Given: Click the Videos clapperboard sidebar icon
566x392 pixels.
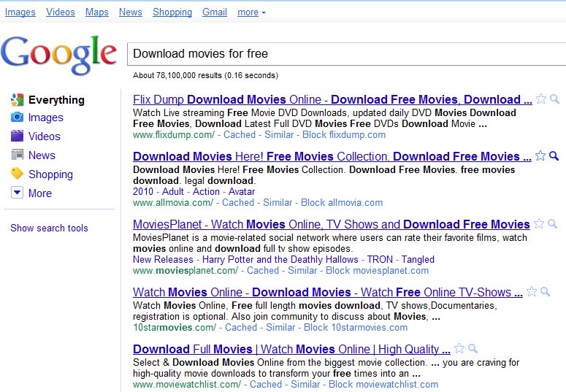Looking at the screenshot, I should point(17,136).
